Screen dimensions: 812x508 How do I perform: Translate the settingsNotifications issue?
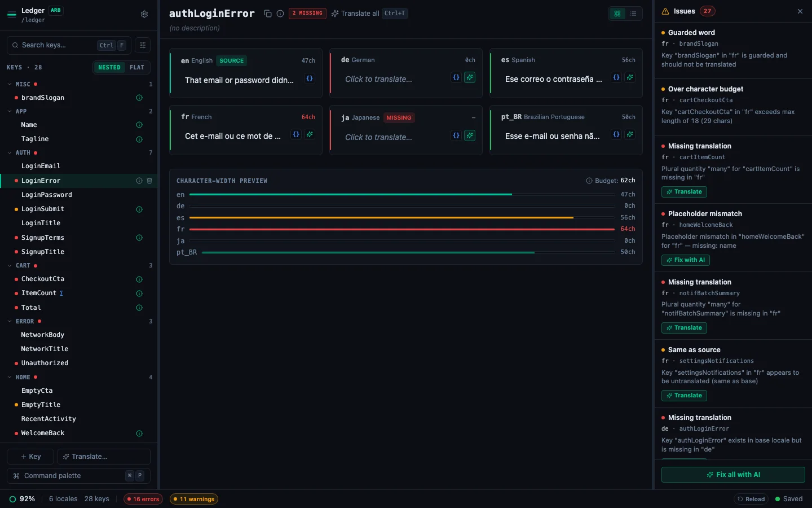[x=684, y=396]
